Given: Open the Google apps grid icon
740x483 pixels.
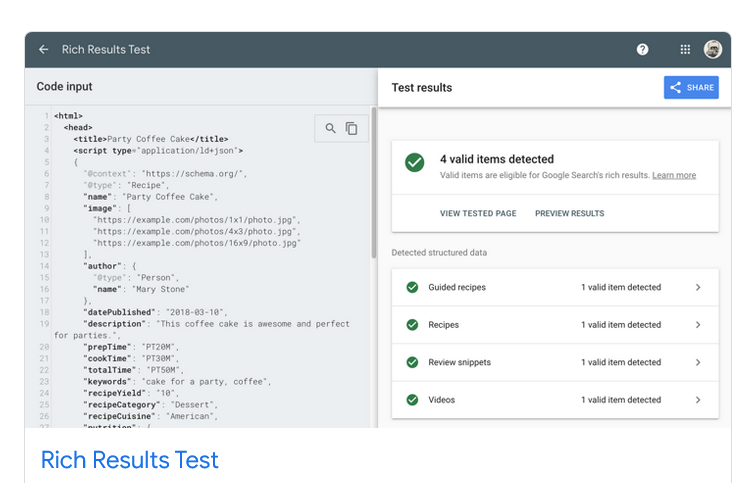Looking at the screenshot, I should (685, 50).
